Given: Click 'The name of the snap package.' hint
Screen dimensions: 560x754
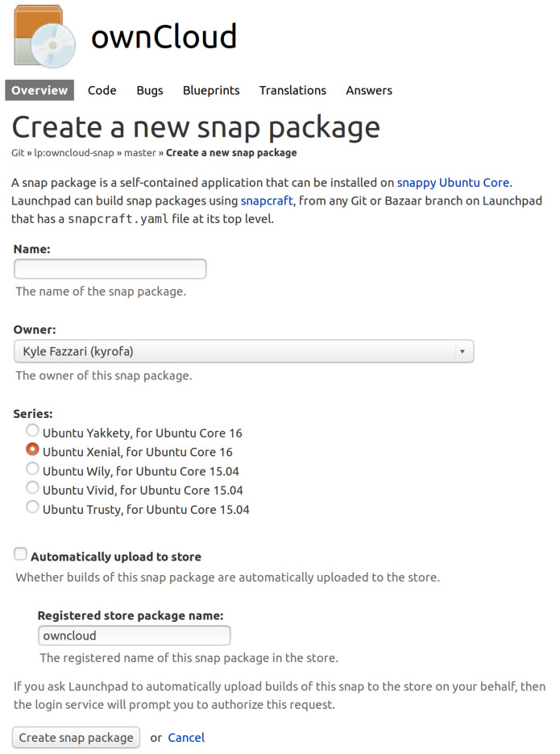Looking at the screenshot, I should pyautogui.click(x=101, y=292).
